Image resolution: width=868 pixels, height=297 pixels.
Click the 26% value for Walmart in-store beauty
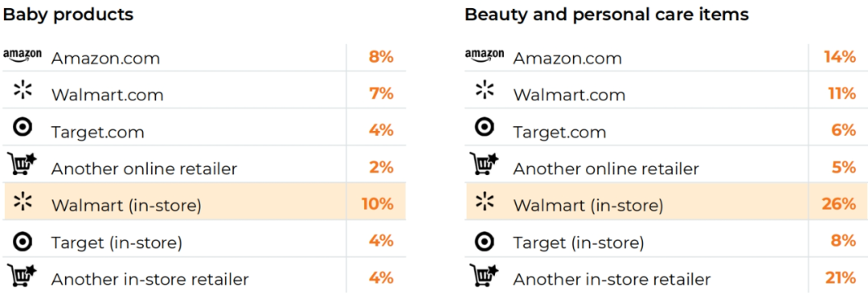click(x=839, y=204)
